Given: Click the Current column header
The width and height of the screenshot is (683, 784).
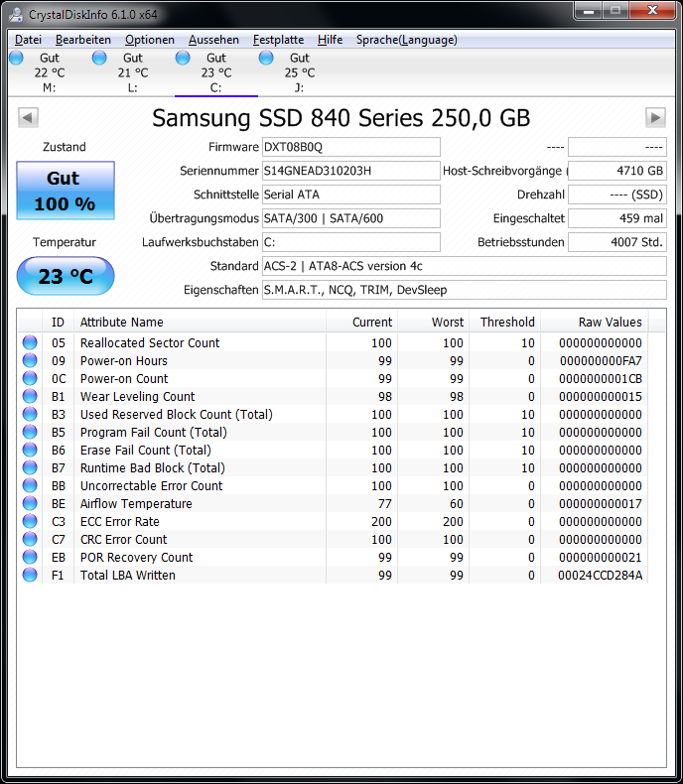Looking at the screenshot, I should click(362, 322).
